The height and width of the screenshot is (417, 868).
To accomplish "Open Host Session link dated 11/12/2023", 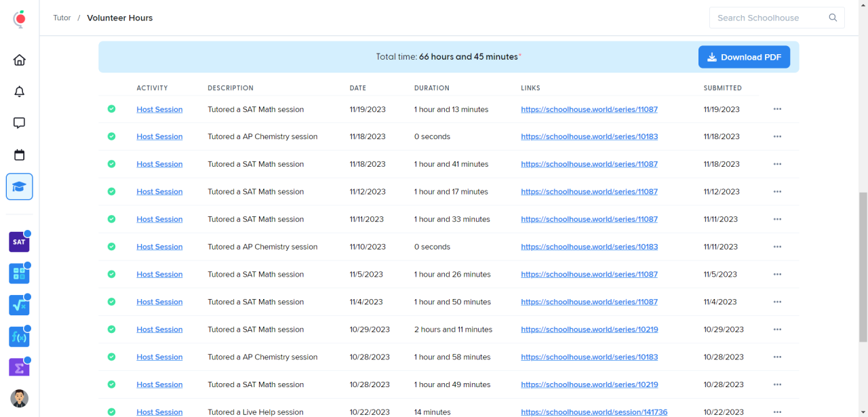I will pyautogui.click(x=159, y=192).
